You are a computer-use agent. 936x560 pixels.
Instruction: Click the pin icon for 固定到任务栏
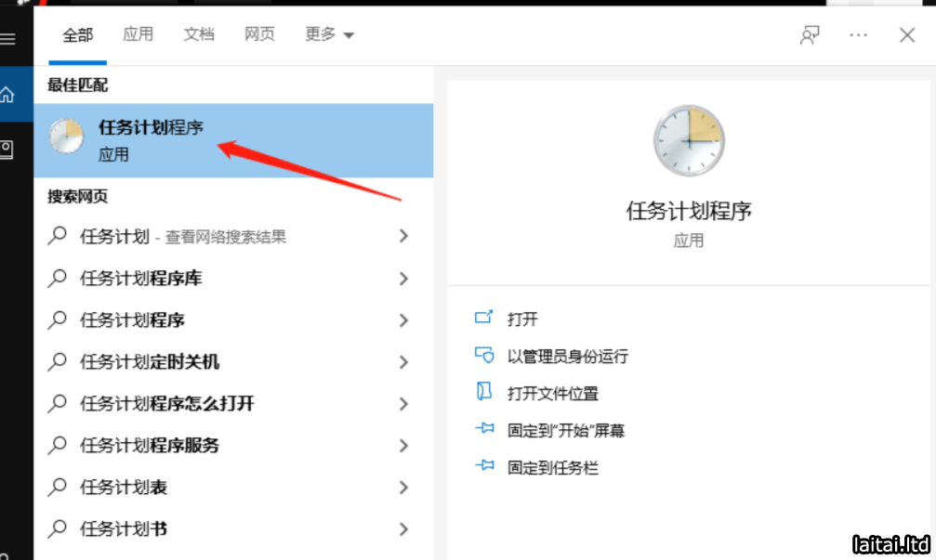pos(483,466)
